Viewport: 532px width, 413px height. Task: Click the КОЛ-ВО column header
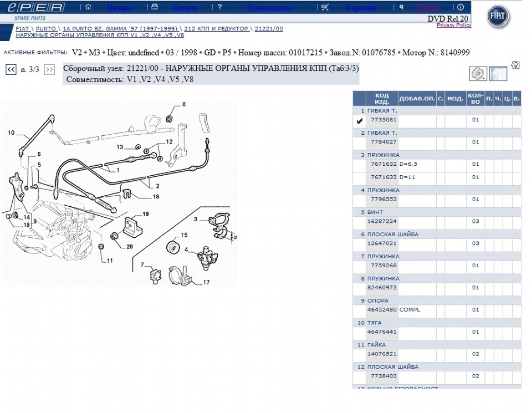tap(475, 99)
